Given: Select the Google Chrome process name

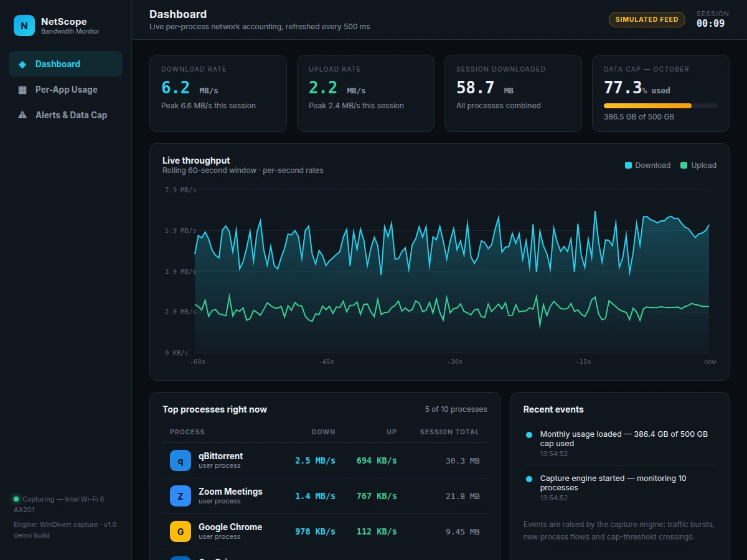Looking at the screenshot, I should pyautogui.click(x=230, y=527).
